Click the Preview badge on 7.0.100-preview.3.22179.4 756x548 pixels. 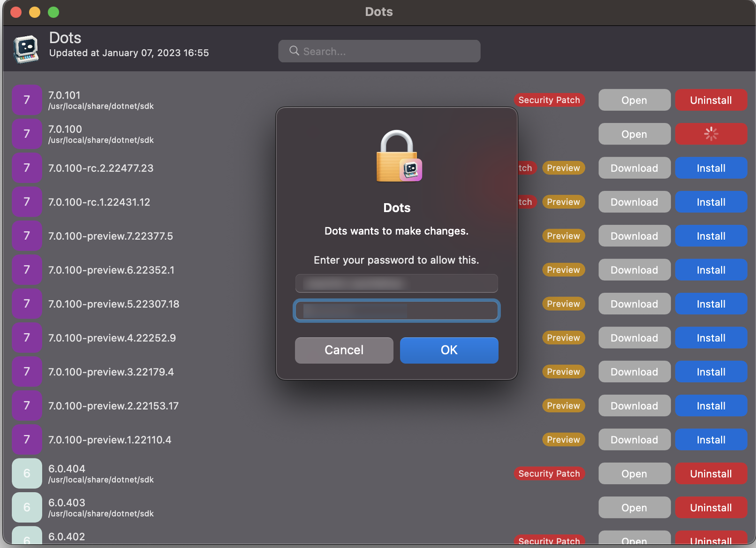[x=563, y=372]
